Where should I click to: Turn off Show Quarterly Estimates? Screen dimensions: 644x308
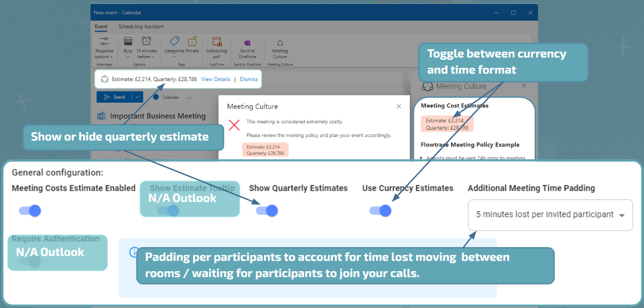point(268,210)
